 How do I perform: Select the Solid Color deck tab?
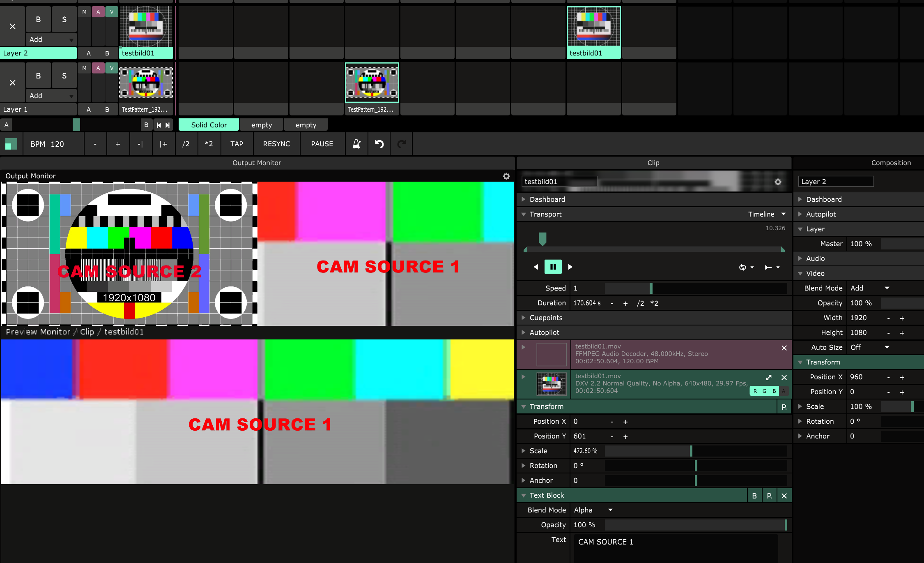pyautogui.click(x=209, y=125)
